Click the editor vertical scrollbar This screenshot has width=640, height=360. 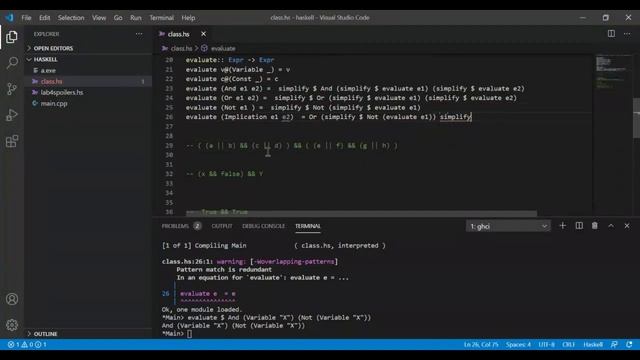(x=636, y=118)
